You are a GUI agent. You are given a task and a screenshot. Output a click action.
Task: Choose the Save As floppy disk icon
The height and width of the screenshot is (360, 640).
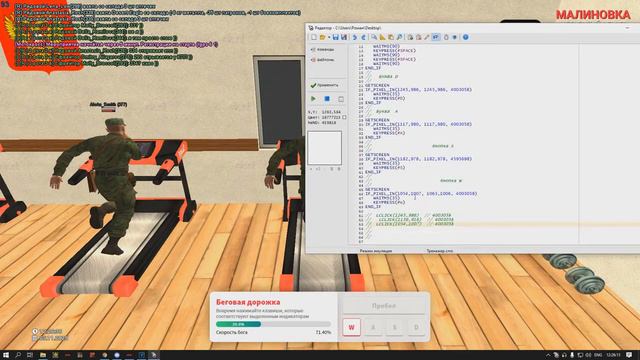click(344, 37)
